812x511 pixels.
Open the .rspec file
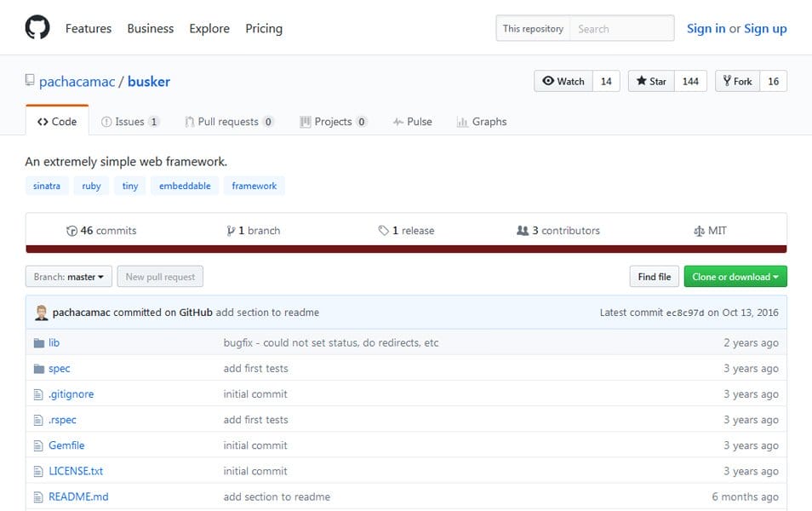coord(62,421)
